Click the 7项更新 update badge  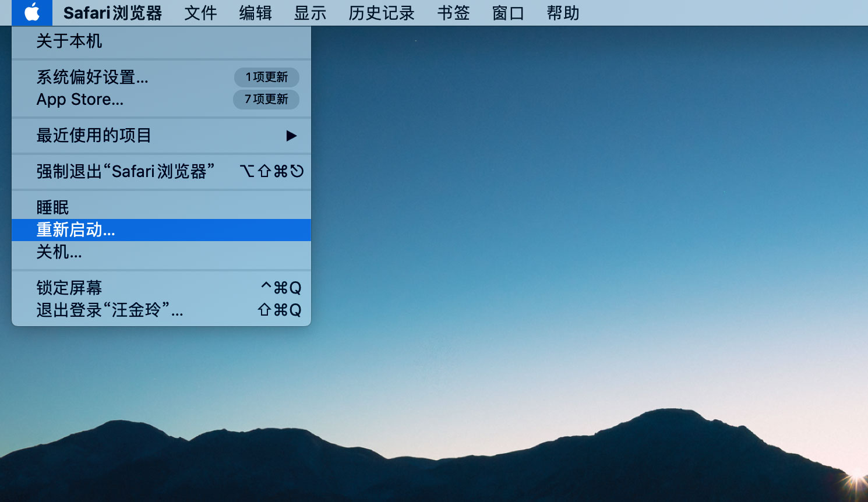coord(266,100)
